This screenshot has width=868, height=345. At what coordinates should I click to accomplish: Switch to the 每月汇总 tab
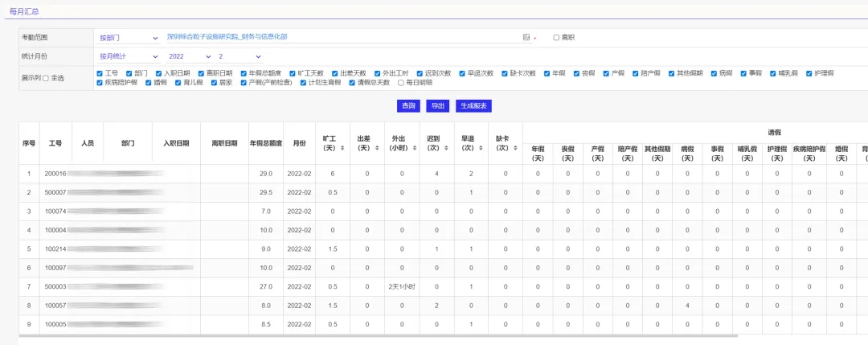pos(23,11)
